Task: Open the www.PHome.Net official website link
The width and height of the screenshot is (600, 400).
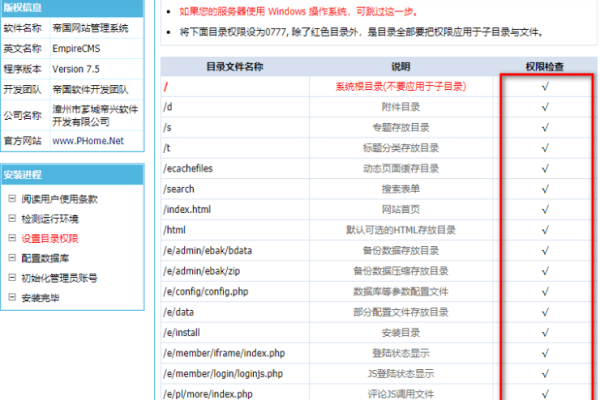Action: point(87,142)
